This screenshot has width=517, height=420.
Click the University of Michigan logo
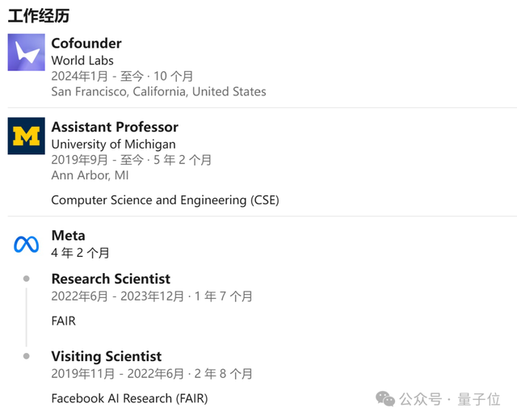27,136
